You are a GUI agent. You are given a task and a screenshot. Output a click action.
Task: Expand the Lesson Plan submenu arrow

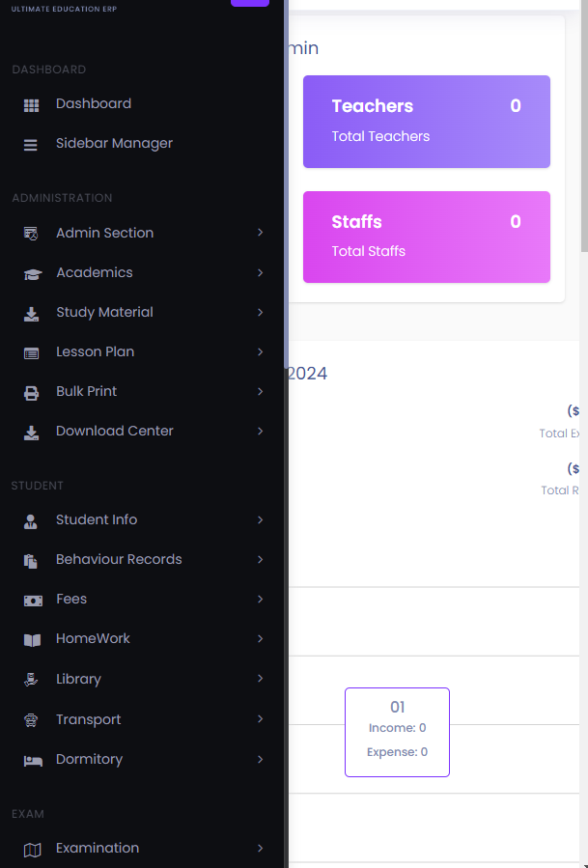point(261,351)
